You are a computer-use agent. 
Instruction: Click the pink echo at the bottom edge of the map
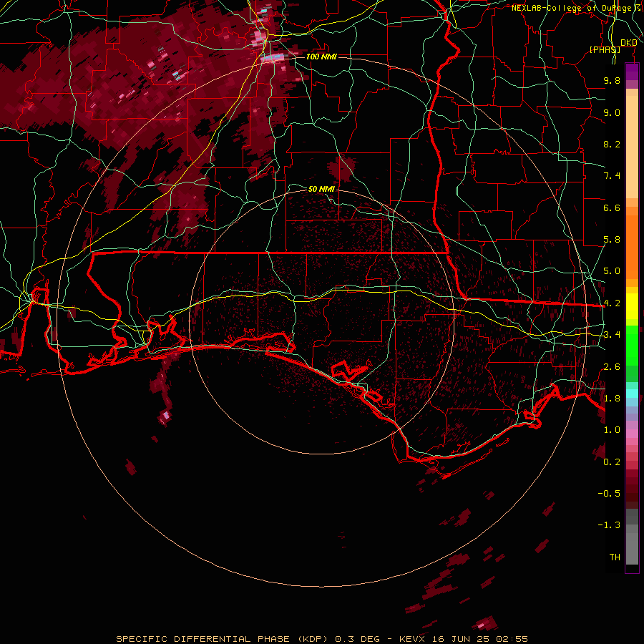[x=481, y=625]
